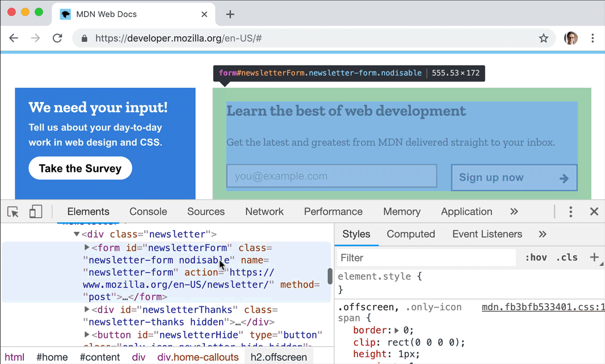Image resolution: width=605 pixels, height=364 pixels.
Task: Click the user profile avatar
Action: click(x=571, y=39)
